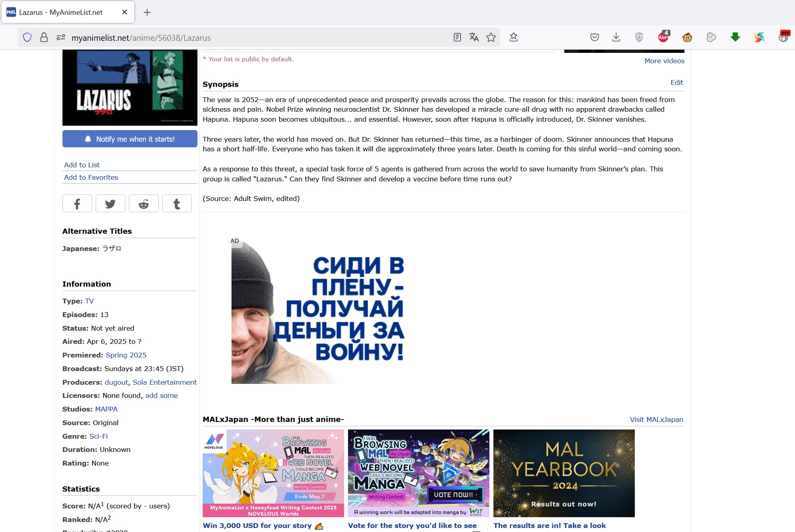This screenshot has height=532, width=795.
Task: Click add some licensors link
Action: [161, 395]
